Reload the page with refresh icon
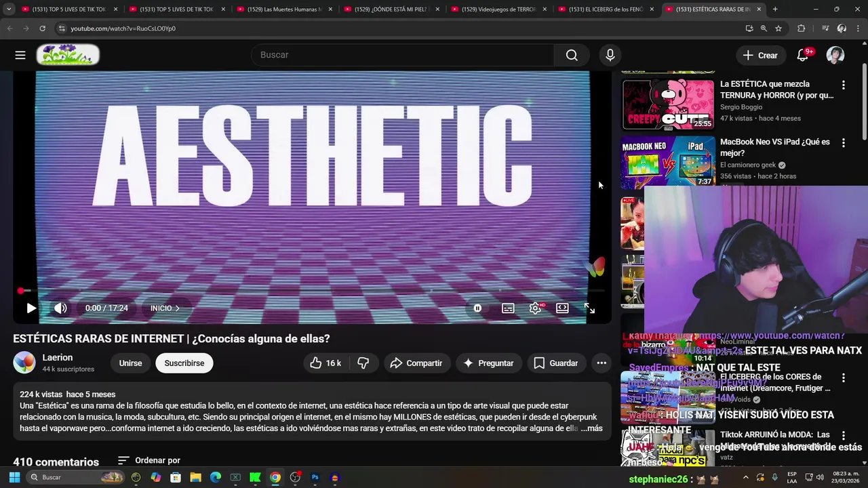Image resolution: width=868 pixels, height=488 pixels. 42,28
